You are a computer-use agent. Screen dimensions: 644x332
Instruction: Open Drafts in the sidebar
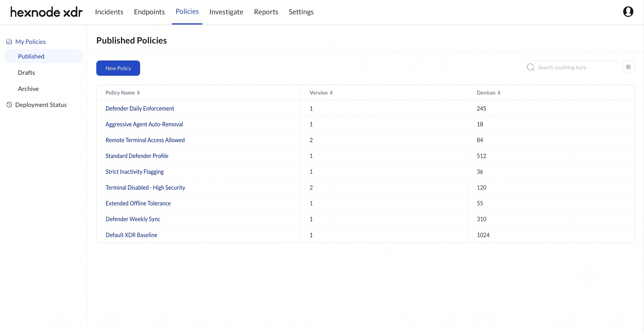[26, 72]
